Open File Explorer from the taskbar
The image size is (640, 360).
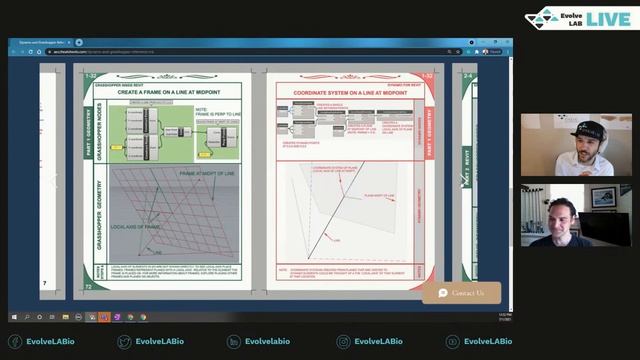[x=65, y=317]
